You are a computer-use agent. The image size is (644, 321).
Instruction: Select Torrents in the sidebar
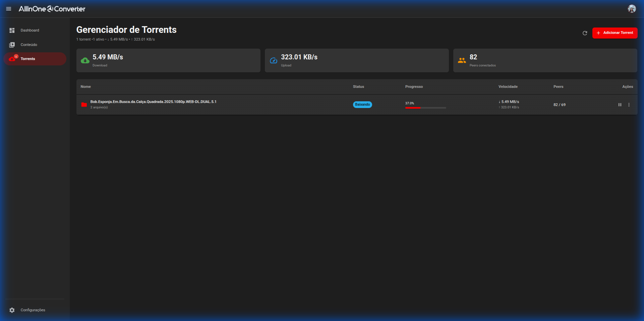click(x=28, y=59)
